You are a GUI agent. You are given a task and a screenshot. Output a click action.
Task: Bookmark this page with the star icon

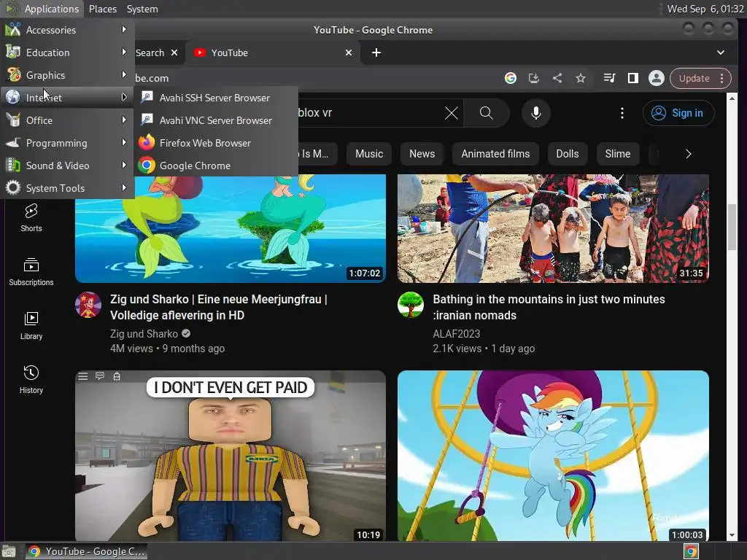[x=580, y=78]
